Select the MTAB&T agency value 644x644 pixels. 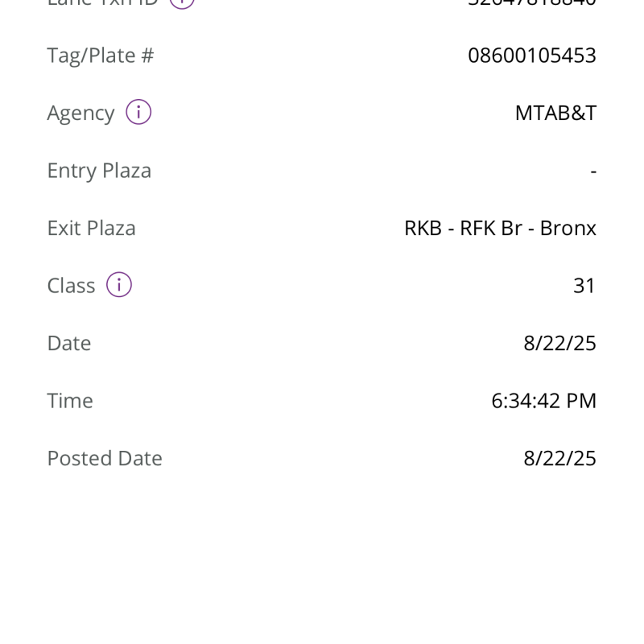click(x=555, y=113)
